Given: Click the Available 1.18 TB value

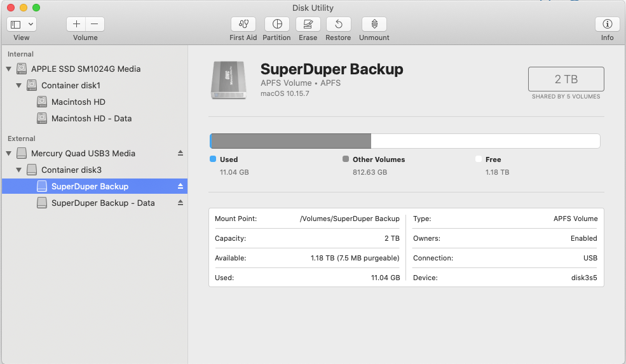Looking at the screenshot, I should coord(355,259).
